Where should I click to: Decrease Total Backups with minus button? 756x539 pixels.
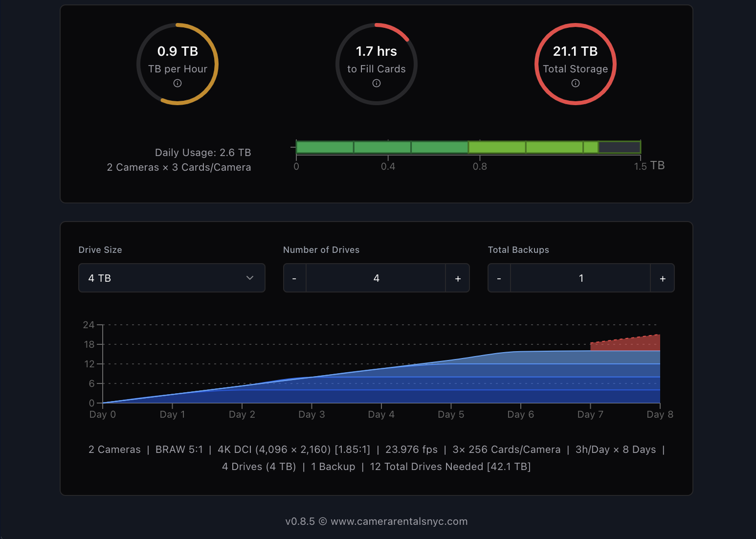pos(499,278)
